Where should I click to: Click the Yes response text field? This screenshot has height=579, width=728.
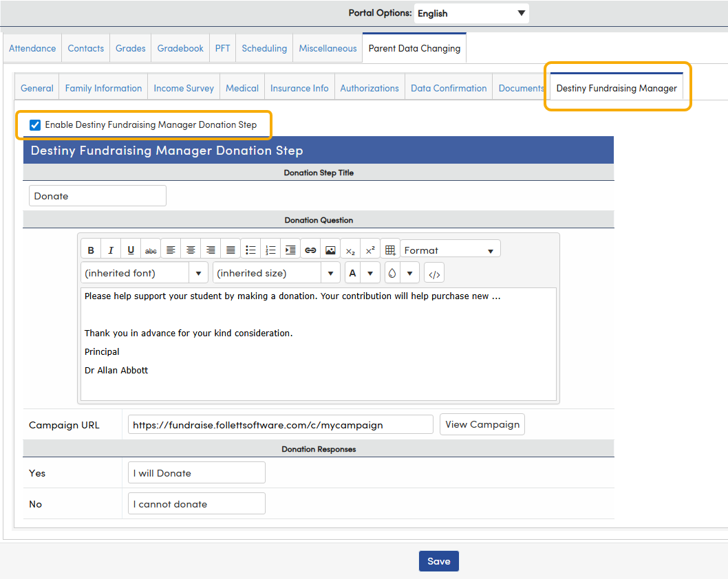coord(196,472)
